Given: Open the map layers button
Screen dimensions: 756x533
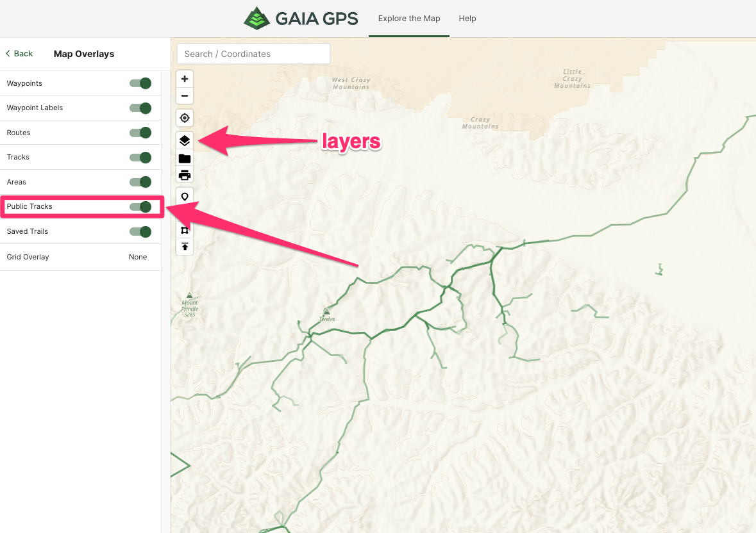Looking at the screenshot, I should click(185, 141).
